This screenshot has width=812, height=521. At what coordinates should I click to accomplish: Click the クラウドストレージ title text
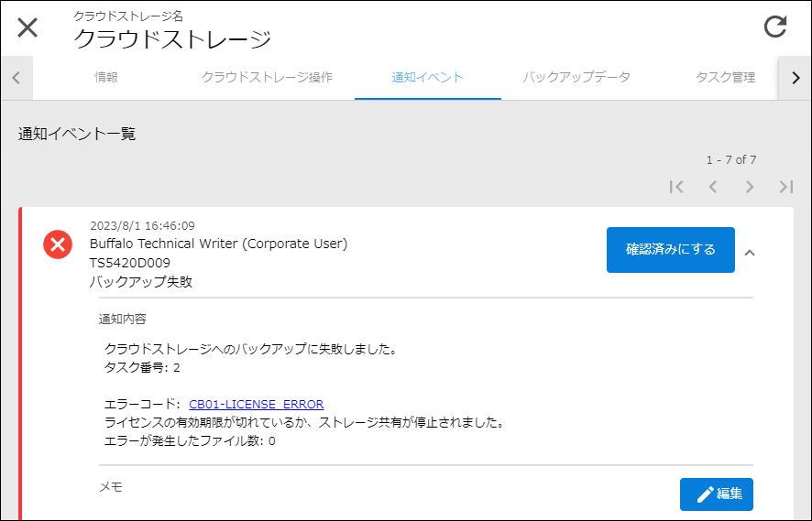(172, 39)
